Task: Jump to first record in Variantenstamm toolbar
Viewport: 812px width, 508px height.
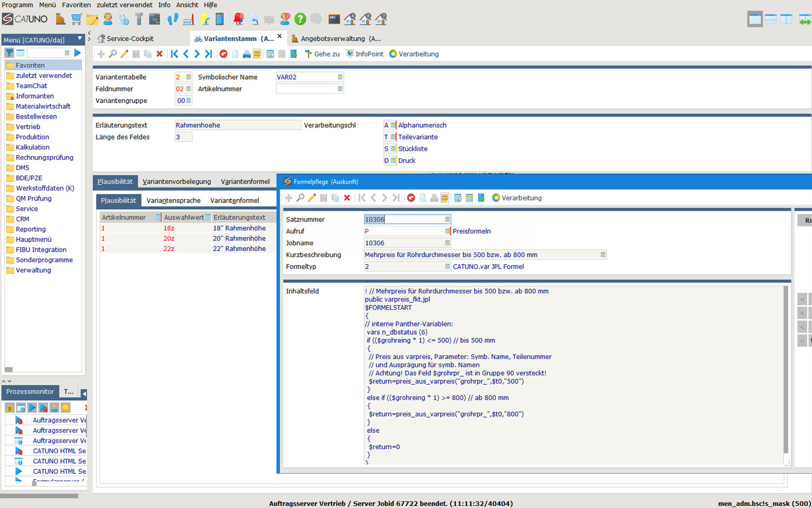Action: tap(174, 54)
